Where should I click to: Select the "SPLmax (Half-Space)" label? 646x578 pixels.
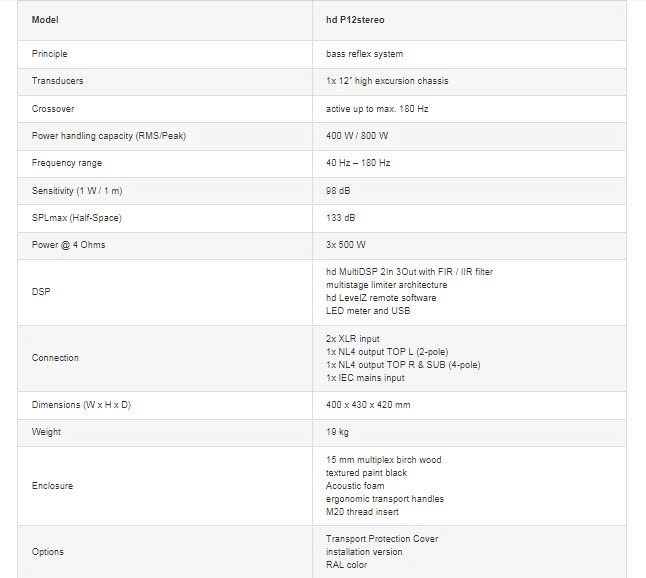[77, 216]
